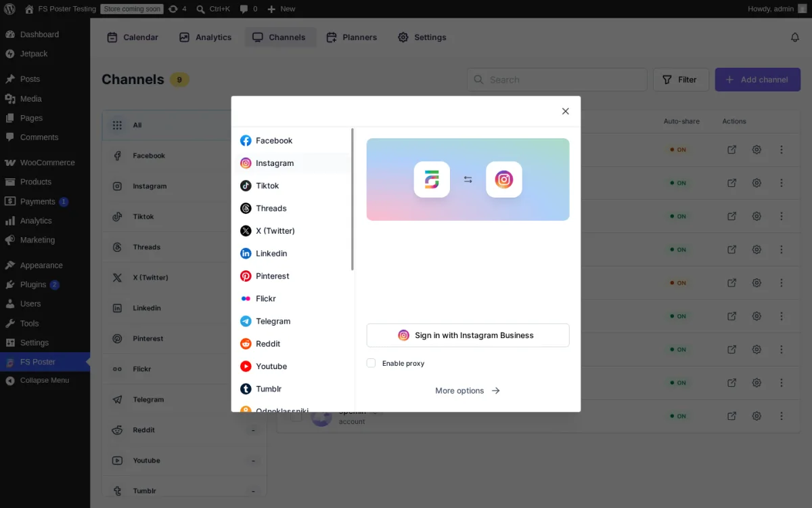Pick X (Twitter) in the modal list
812x508 pixels.
pyautogui.click(x=292, y=231)
